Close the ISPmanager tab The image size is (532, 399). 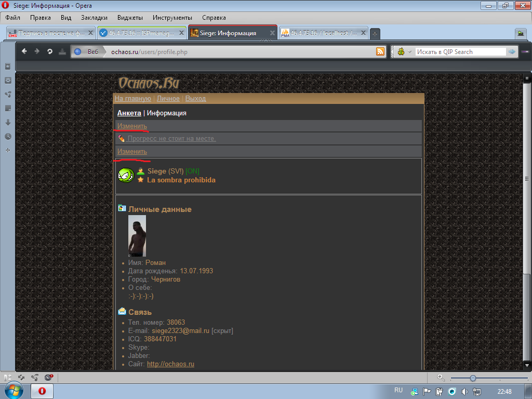(x=181, y=33)
